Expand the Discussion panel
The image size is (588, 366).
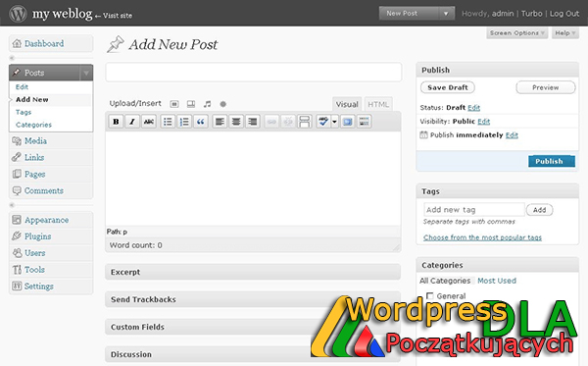(x=253, y=354)
